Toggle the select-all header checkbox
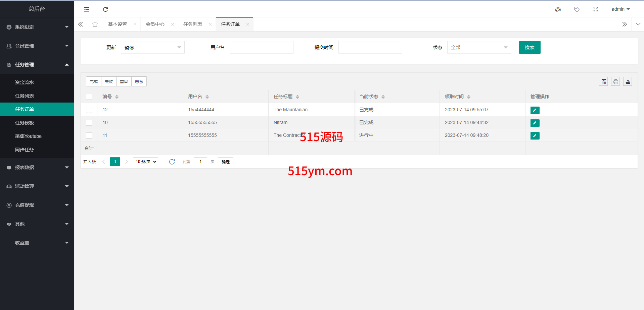The width and height of the screenshot is (644, 310). pyautogui.click(x=89, y=97)
